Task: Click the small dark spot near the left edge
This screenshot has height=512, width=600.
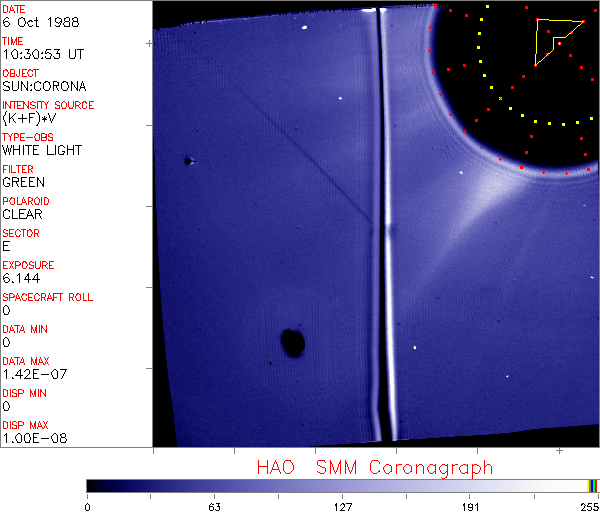Action: [188, 161]
